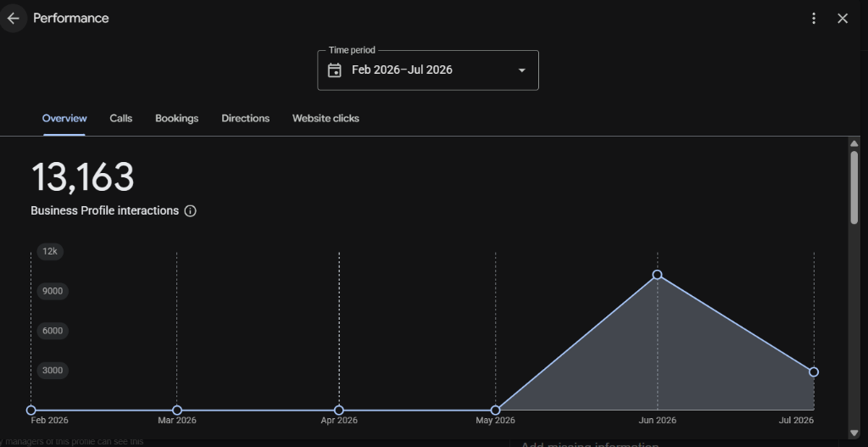Click the 12k y-axis label
This screenshot has height=447, width=868.
click(50, 251)
